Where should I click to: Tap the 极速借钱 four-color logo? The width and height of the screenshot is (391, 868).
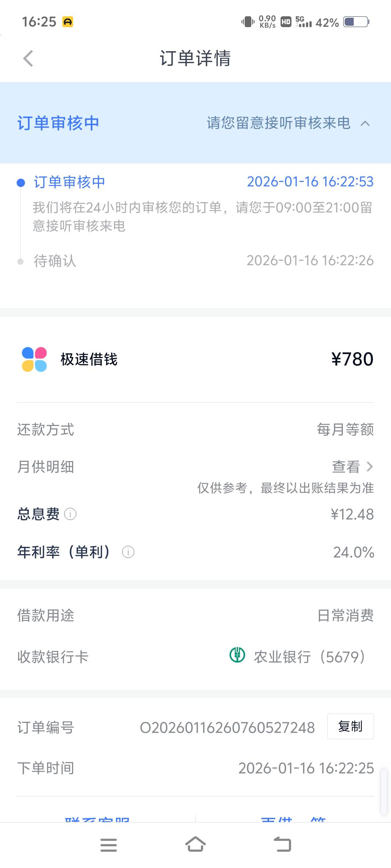coord(34,359)
